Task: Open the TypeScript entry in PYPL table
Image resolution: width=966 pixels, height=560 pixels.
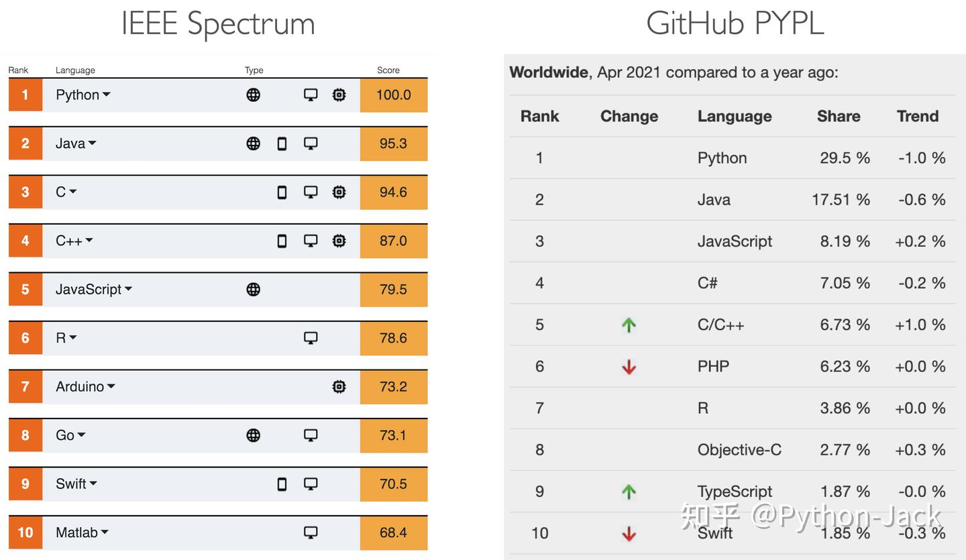Action: pos(735,492)
